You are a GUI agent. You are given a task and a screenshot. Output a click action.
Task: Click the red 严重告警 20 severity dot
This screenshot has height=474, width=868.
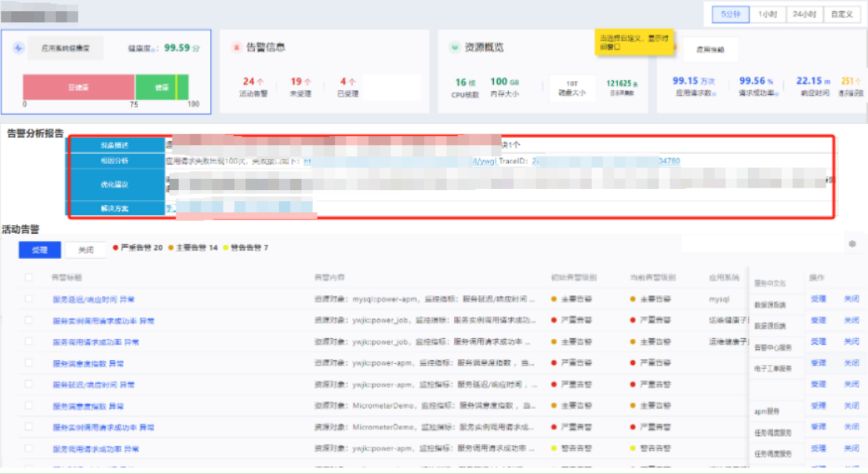(116, 248)
